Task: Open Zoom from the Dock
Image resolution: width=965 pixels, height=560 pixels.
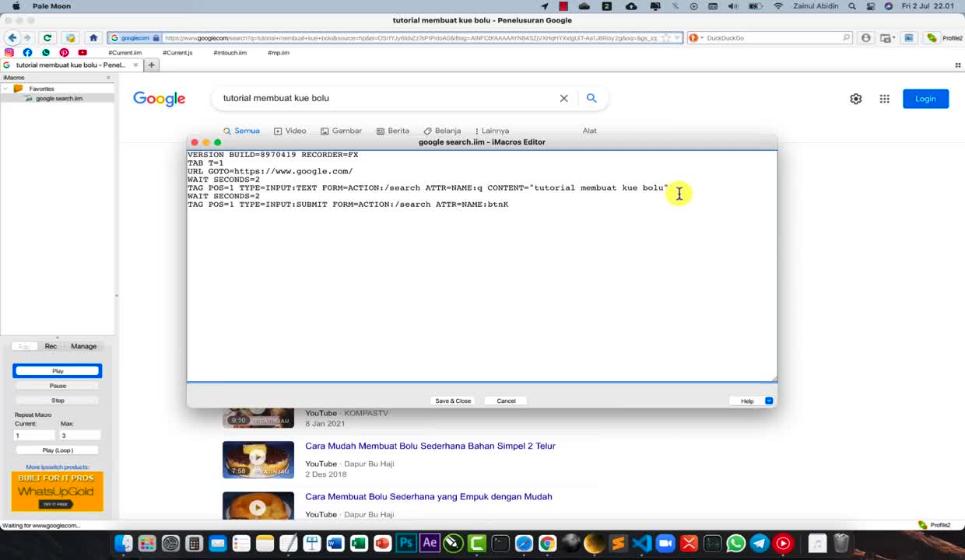Action: 665,543
